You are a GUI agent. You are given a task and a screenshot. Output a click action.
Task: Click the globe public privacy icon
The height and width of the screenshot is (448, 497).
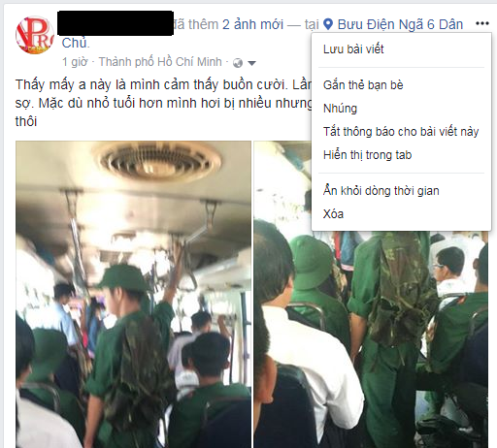coord(238,63)
